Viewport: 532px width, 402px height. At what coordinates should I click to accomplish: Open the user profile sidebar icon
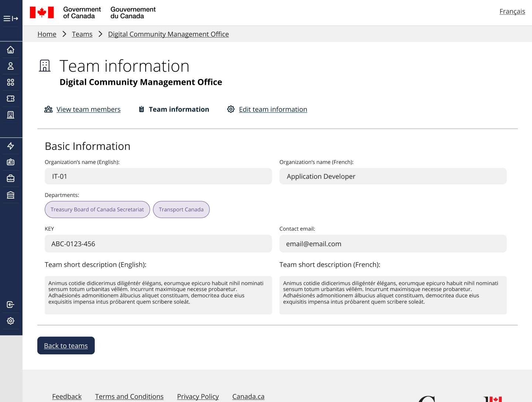click(11, 66)
